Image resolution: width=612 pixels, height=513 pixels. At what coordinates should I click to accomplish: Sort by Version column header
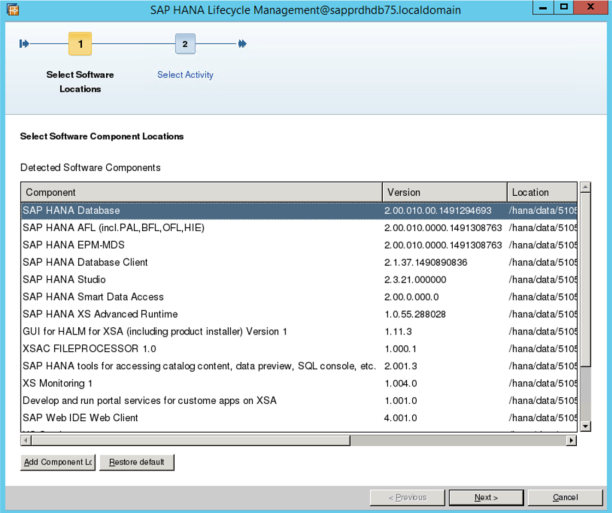click(445, 192)
